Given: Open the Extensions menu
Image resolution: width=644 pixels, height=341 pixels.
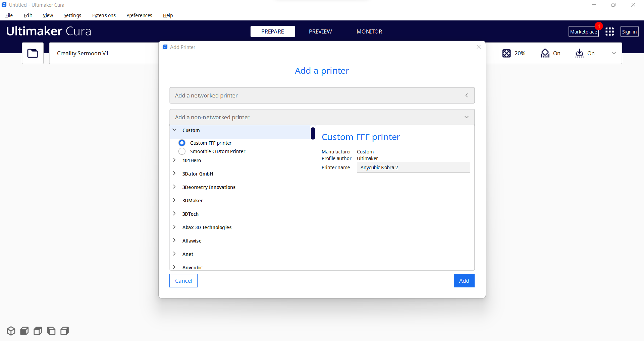Looking at the screenshot, I should (x=104, y=15).
